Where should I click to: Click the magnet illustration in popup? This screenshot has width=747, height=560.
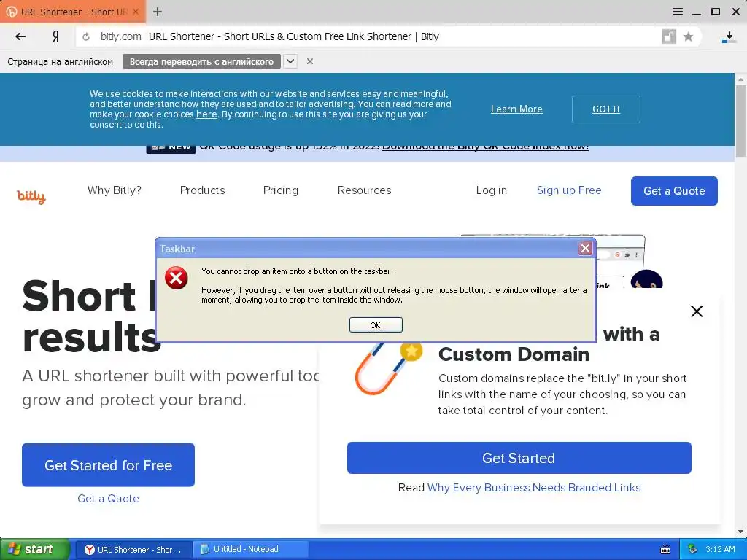(388, 368)
